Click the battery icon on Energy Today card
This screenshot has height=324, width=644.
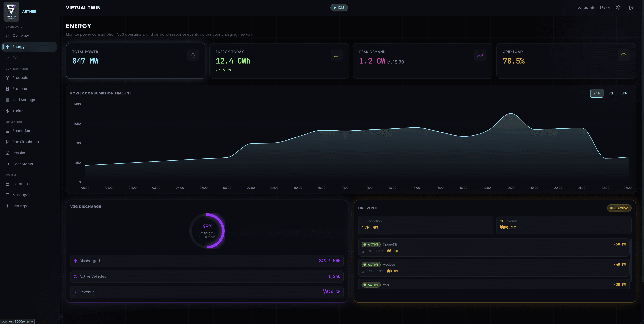pyautogui.click(x=336, y=55)
